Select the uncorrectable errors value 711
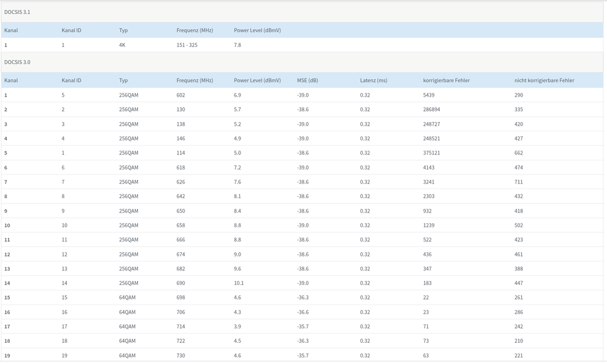This screenshot has width=607, height=364. point(518,182)
